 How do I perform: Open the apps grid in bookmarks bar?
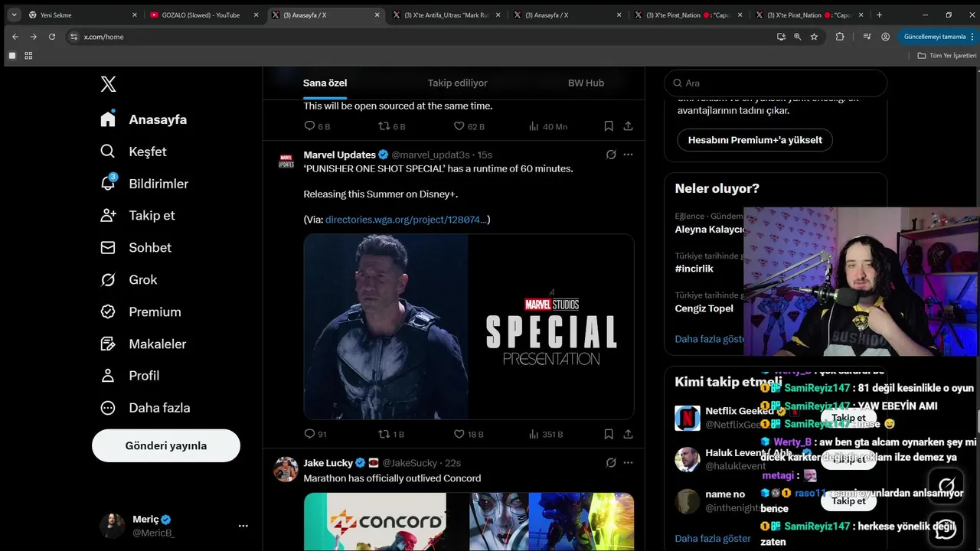[28, 56]
